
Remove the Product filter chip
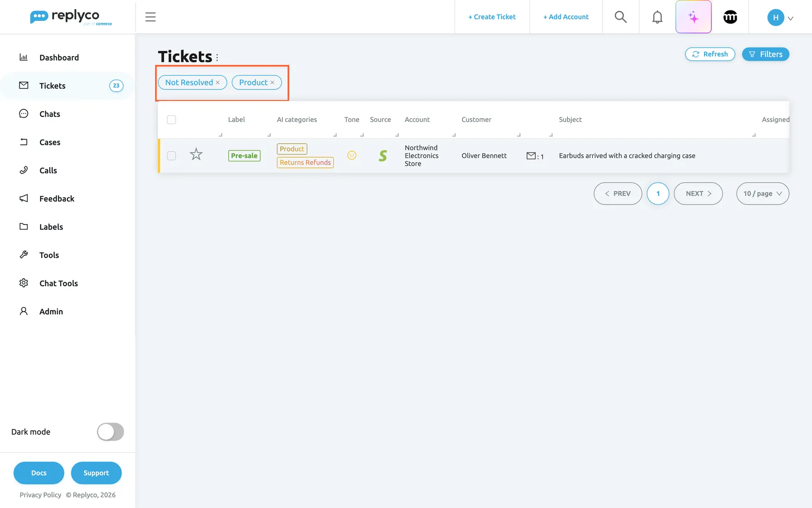(x=272, y=83)
